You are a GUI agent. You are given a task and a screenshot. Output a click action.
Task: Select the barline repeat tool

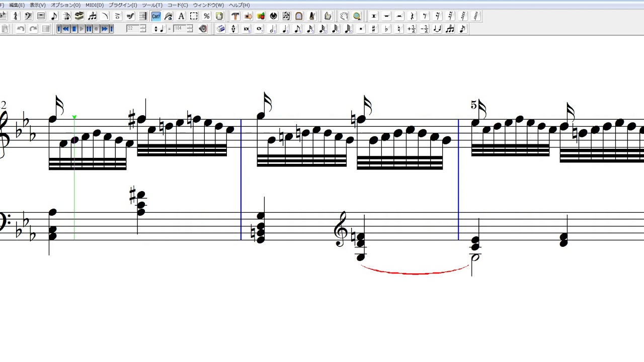click(x=143, y=16)
